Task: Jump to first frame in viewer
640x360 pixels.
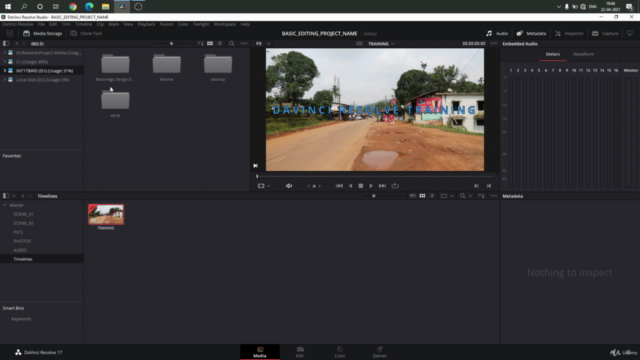Action: pyautogui.click(x=339, y=186)
